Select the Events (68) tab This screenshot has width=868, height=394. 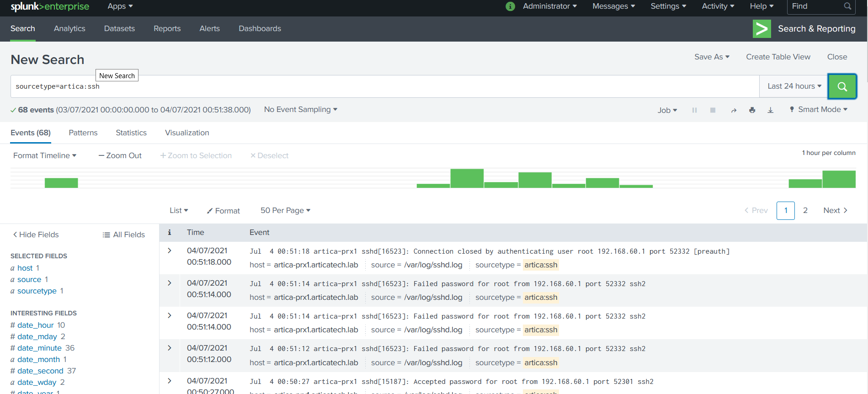[x=31, y=133]
